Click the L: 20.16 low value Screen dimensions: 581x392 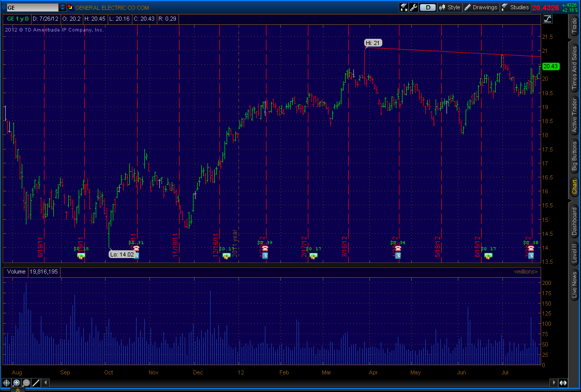[x=120, y=19]
